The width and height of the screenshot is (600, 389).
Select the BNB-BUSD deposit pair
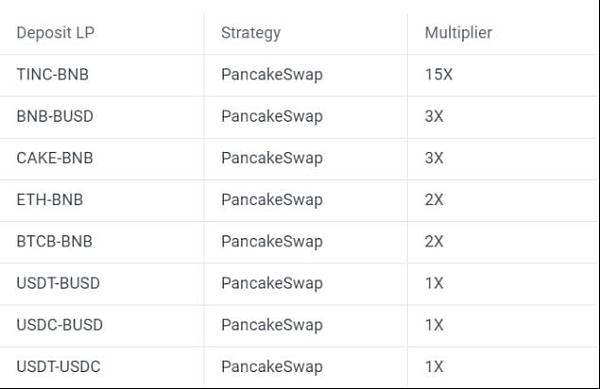[x=55, y=116]
